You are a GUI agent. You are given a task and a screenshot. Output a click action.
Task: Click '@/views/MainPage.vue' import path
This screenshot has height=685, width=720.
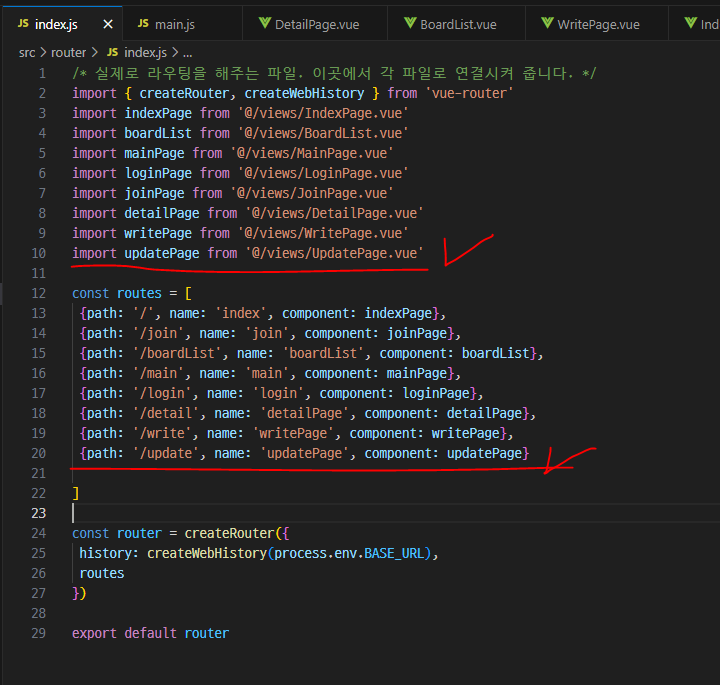tap(312, 153)
